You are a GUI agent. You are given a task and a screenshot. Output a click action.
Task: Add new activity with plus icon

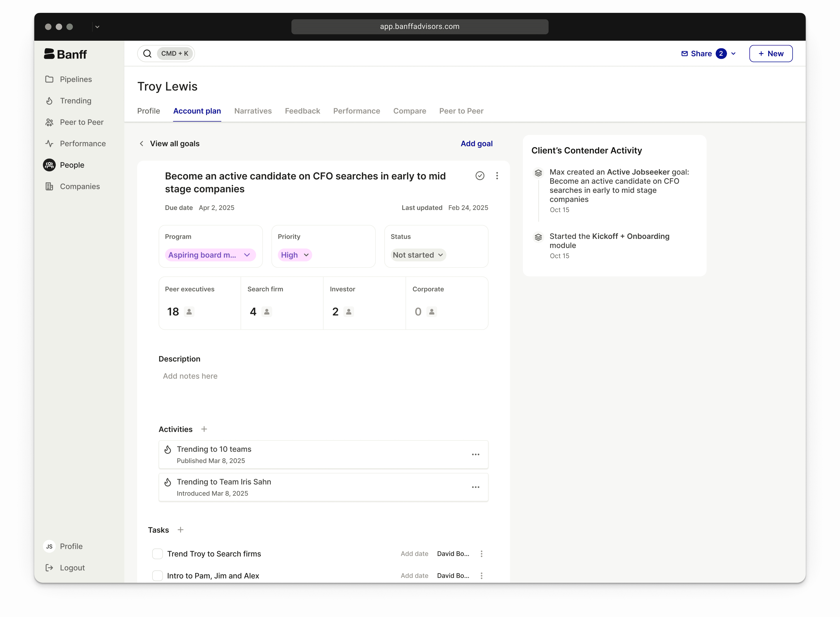point(204,429)
